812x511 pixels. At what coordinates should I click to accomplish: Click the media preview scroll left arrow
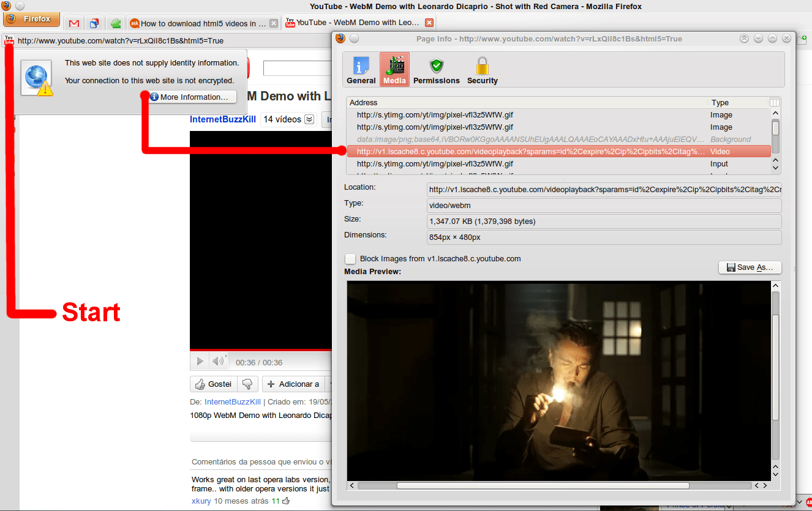pyautogui.click(x=351, y=485)
